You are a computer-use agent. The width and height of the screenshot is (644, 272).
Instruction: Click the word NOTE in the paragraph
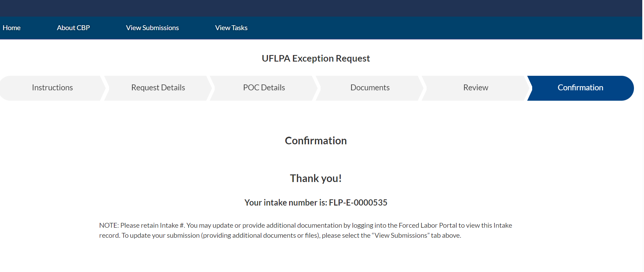click(x=108, y=226)
